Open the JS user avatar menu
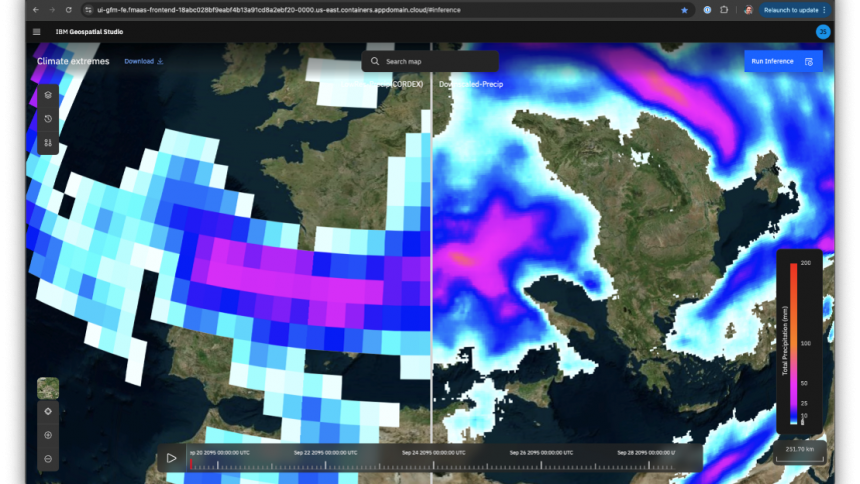 pos(823,31)
